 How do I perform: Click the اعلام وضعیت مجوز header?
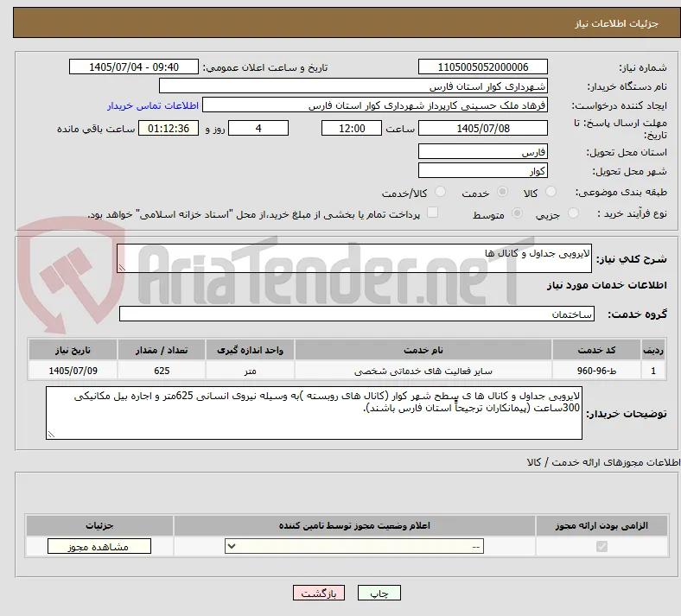coord(354,525)
